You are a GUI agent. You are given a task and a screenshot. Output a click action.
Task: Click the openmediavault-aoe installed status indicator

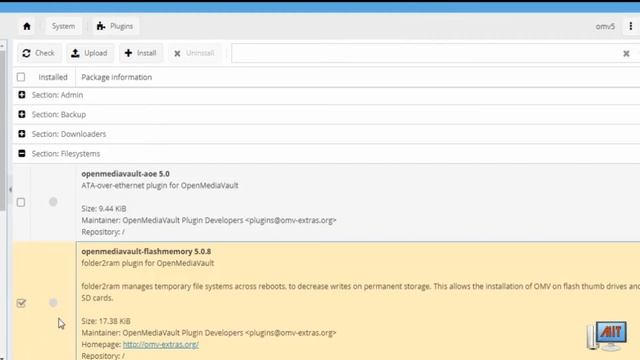click(x=53, y=202)
